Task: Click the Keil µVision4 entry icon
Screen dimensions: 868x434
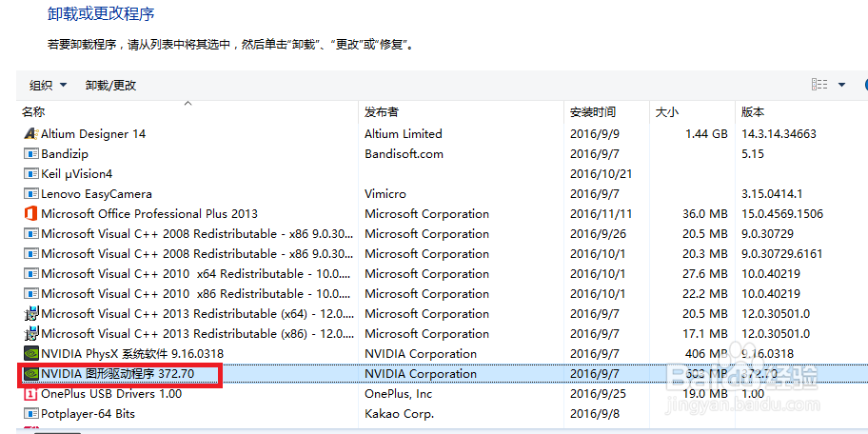Action: 30,174
